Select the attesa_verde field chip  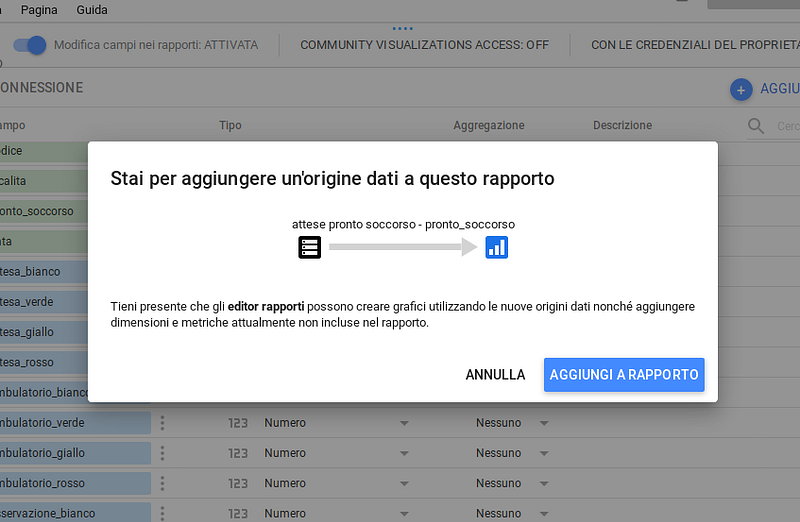point(44,302)
